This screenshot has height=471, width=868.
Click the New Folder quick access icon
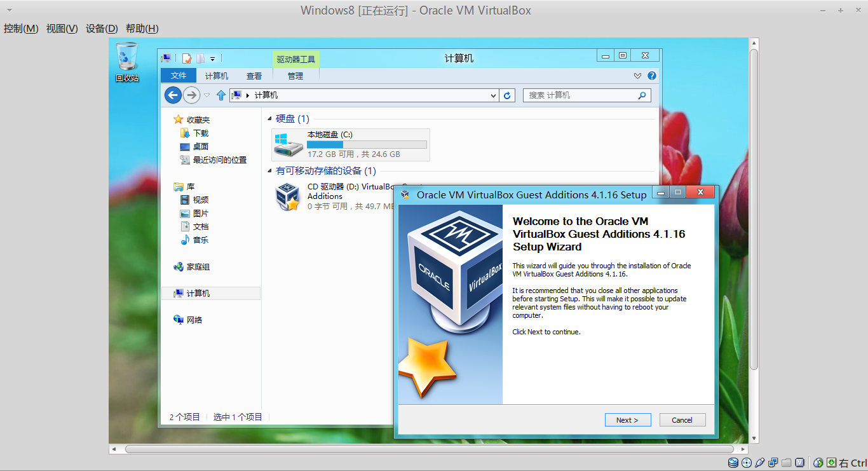tap(200, 58)
